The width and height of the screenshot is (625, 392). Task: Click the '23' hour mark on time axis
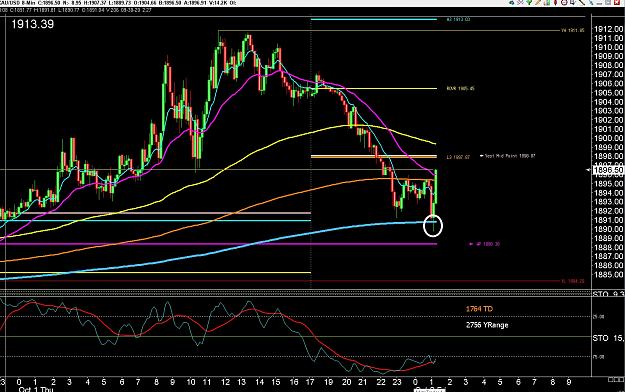click(397, 382)
